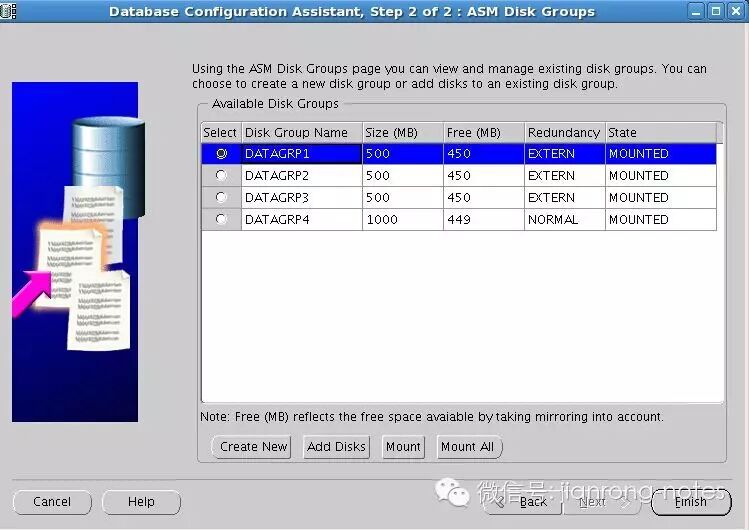Cancel the configuration assistant
This screenshot has width=749, height=530.
pos(52,502)
